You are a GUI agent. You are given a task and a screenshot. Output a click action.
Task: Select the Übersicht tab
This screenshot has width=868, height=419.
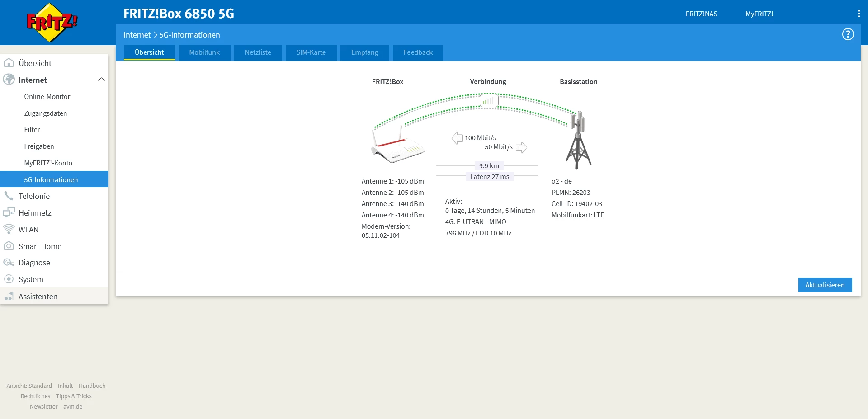click(149, 52)
